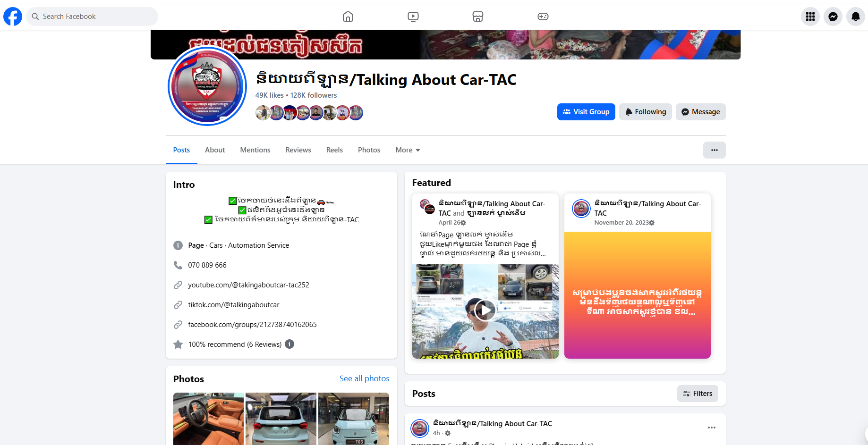The height and width of the screenshot is (445, 868).
Task: Open the menu grid icon
Action: pos(810,17)
